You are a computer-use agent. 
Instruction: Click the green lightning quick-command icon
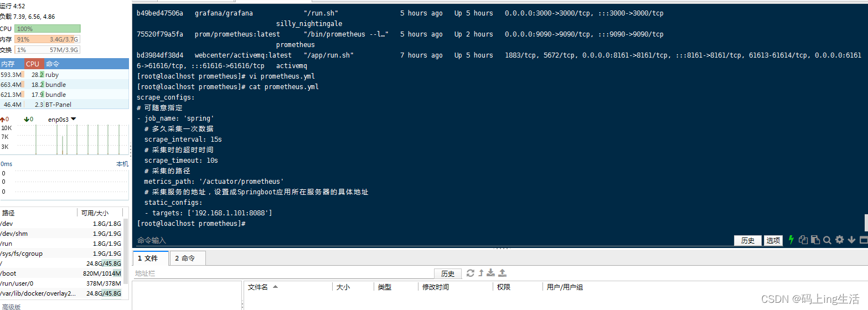coord(791,240)
